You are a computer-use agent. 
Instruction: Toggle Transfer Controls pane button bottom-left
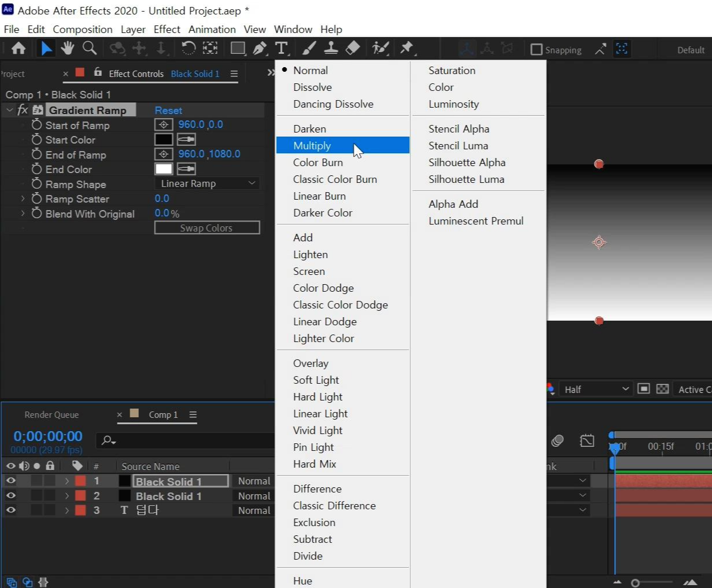click(x=27, y=582)
